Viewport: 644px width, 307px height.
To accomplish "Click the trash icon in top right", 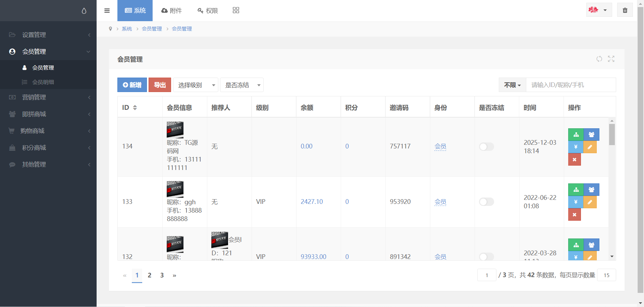I will pyautogui.click(x=625, y=10).
